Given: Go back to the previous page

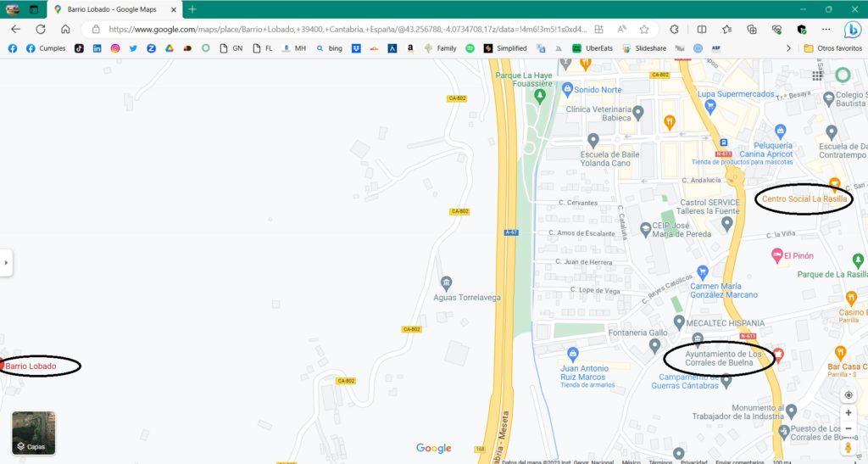Looking at the screenshot, I should pos(15,30).
